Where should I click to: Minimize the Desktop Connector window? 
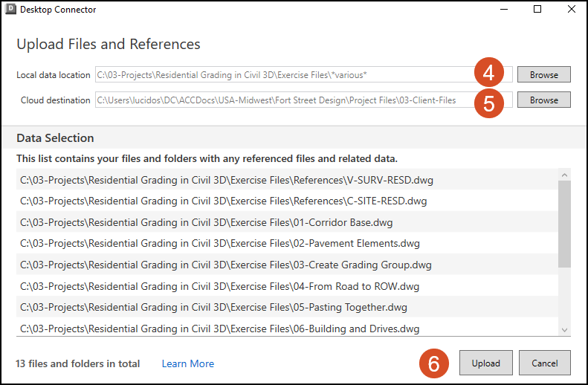point(503,10)
